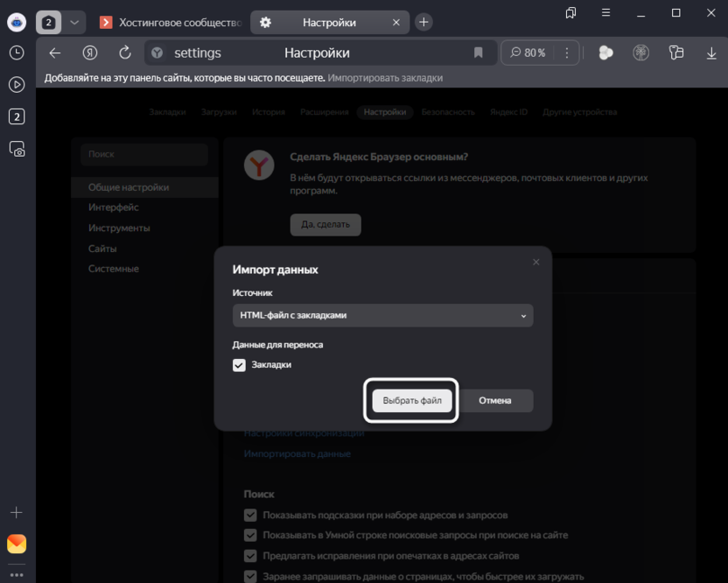Click the Yandex home Я button

tap(90, 53)
